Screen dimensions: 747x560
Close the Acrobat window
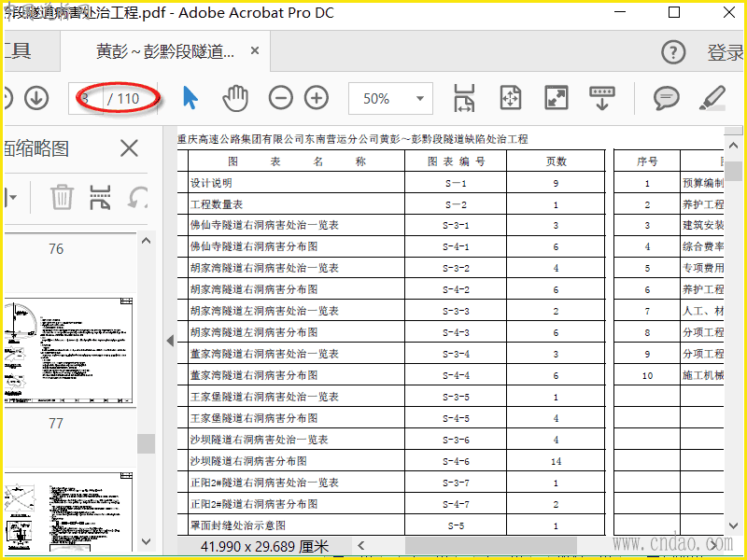coord(729,12)
